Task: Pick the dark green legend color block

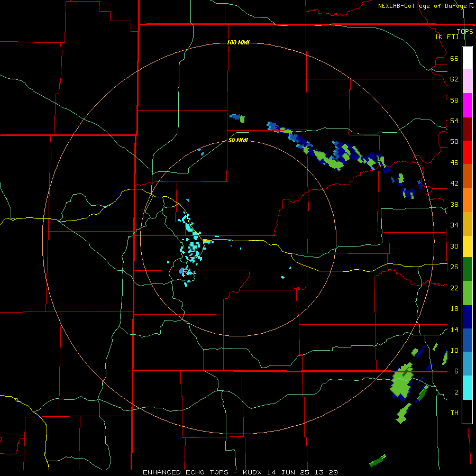Action: click(467, 269)
